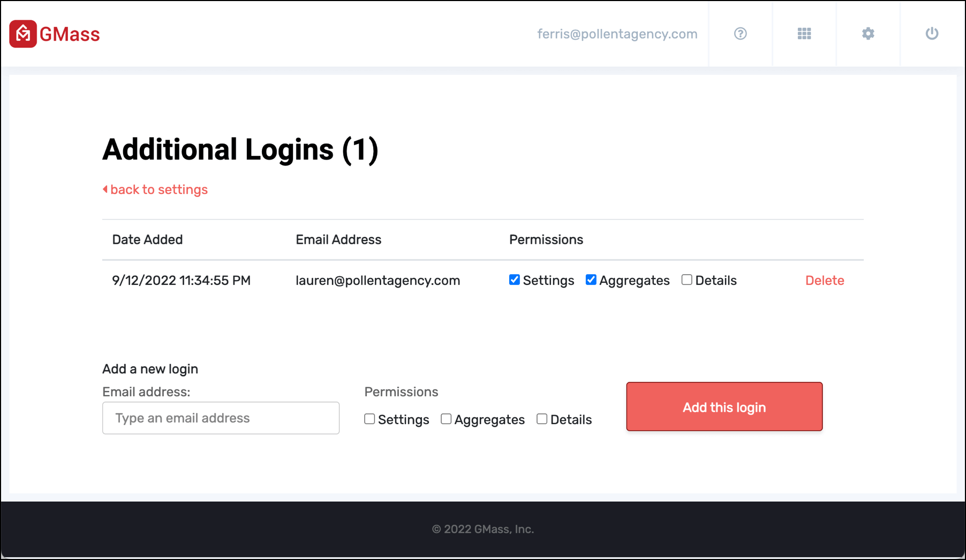Check Details permission for the new login
The height and width of the screenshot is (560, 966).
click(x=542, y=419)
